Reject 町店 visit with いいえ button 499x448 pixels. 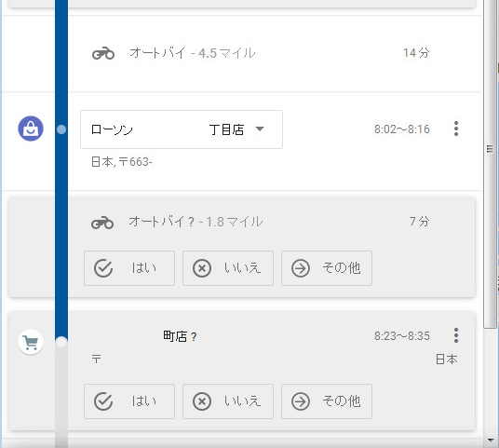(228, 401)
